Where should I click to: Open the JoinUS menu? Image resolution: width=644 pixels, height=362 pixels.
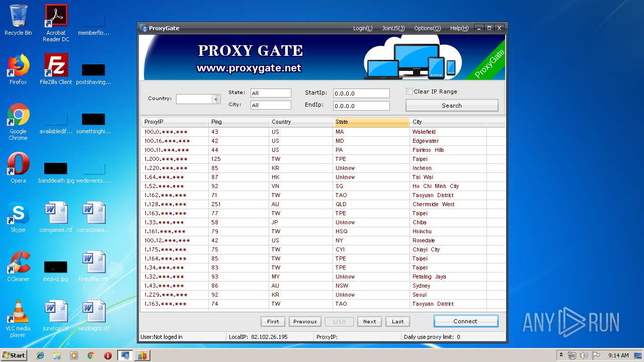point(393,28)
